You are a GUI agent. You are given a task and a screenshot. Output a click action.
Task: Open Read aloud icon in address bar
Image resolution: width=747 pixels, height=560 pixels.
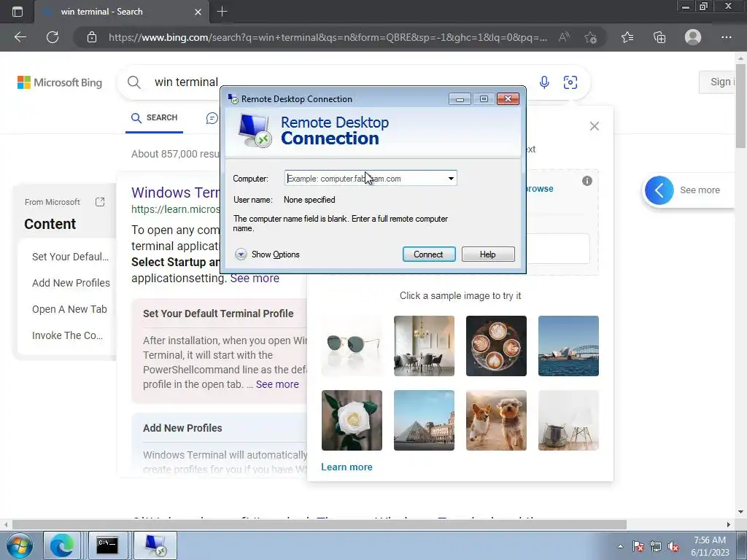coord(564,37)
